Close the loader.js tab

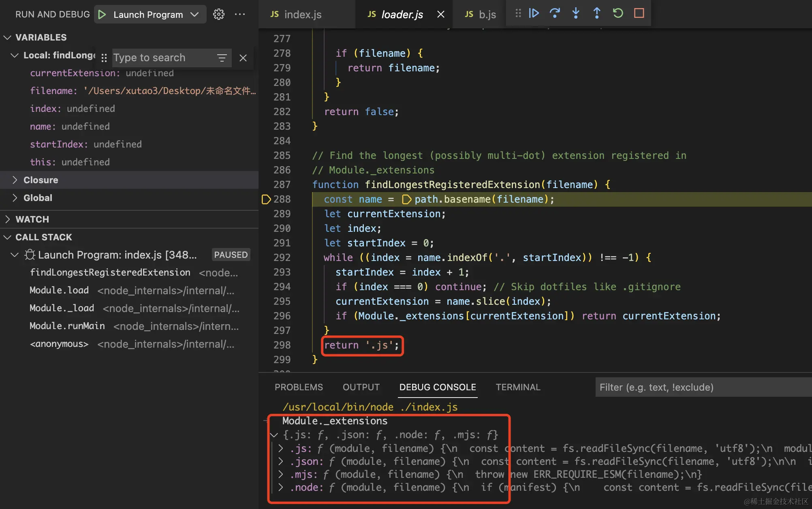pyautogui.click(x=441, y=15)
